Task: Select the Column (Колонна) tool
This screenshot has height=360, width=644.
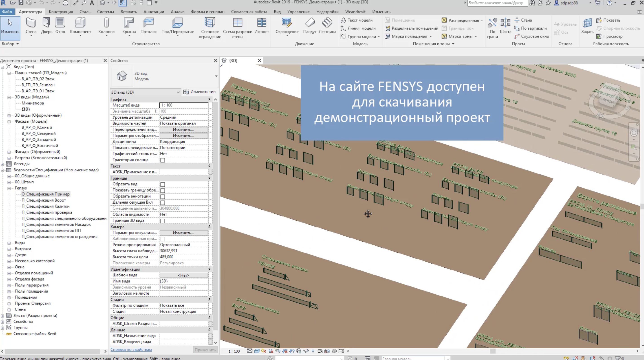Action: (106, 26)
